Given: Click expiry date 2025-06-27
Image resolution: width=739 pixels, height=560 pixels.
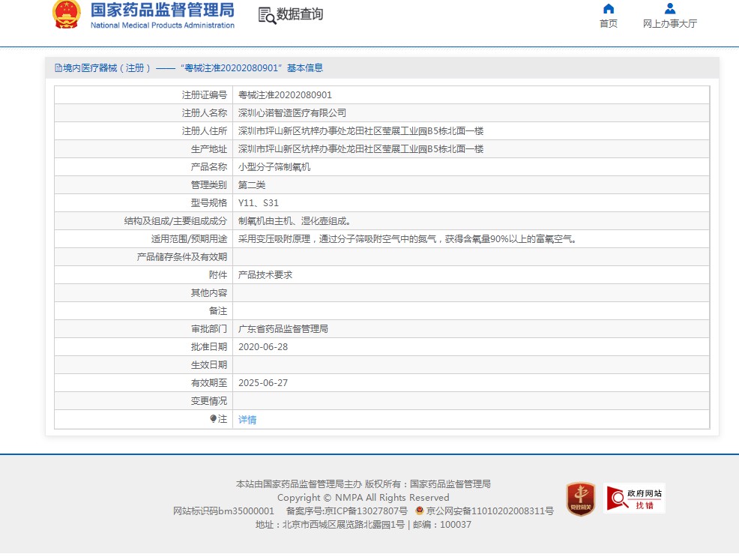Looking at the screenshot, I should point(263,383).
